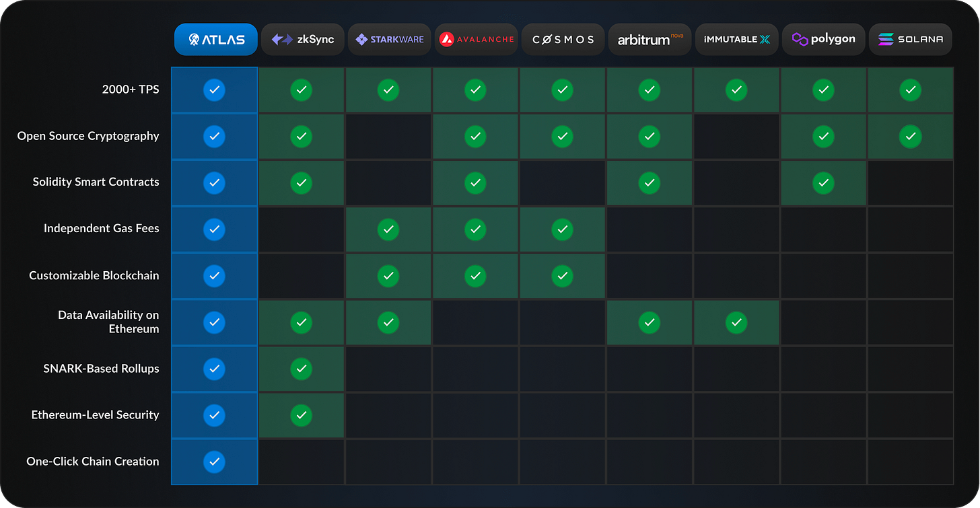The image size is (980, 508).
Task: Click Avalanche checkmark for 2000+ TPS
Action: (475, 89)
